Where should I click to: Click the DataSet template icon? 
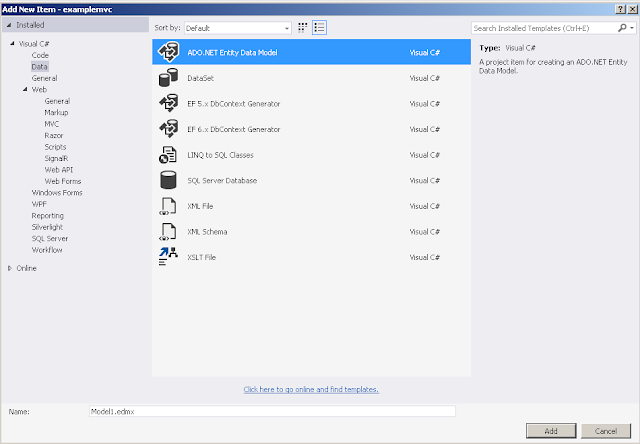(x=168, y=78)
